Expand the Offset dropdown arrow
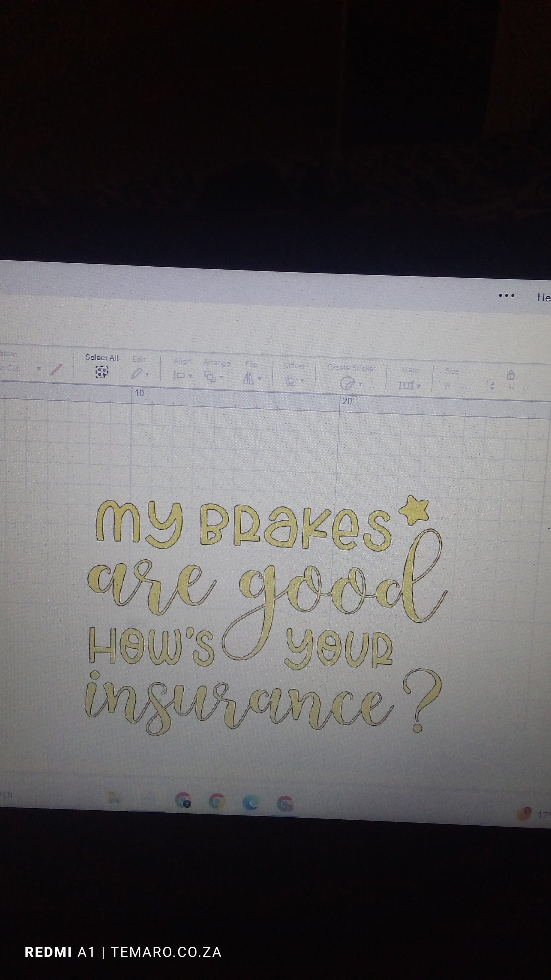 (302, 380)
